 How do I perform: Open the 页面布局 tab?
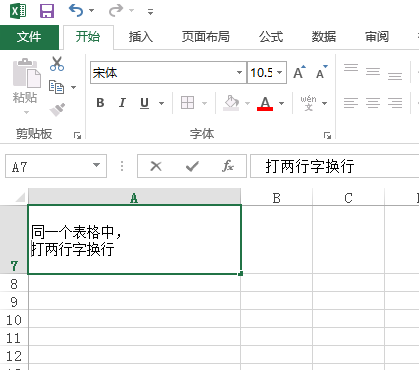205,37
